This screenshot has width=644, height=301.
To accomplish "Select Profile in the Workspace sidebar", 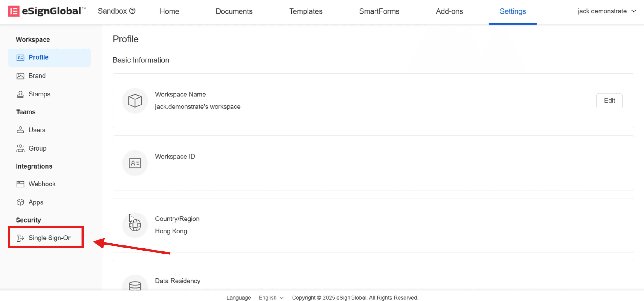I will pos(38,57).
